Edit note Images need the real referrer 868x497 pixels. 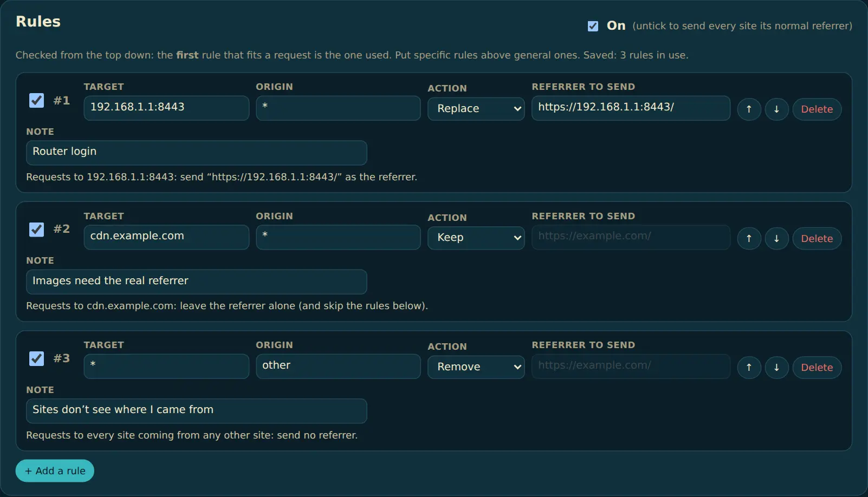(x=197, y=282)
